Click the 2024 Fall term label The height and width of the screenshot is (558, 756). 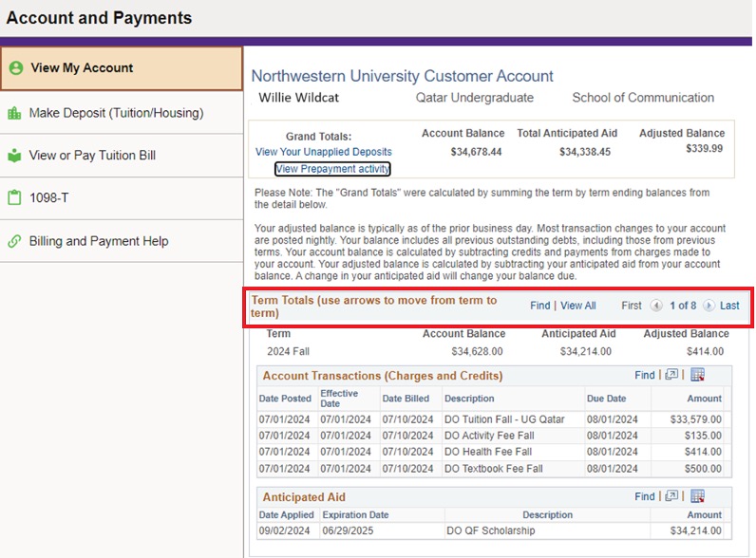point(289,352)
